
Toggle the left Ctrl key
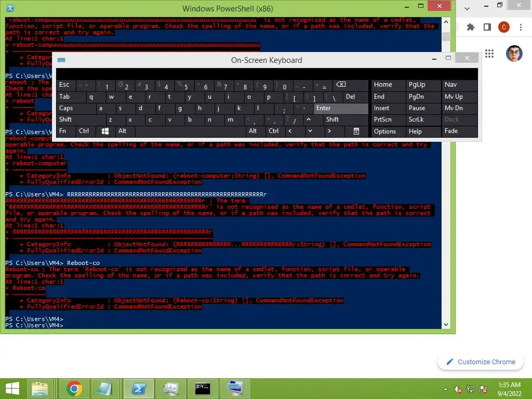tap(86, 131)
